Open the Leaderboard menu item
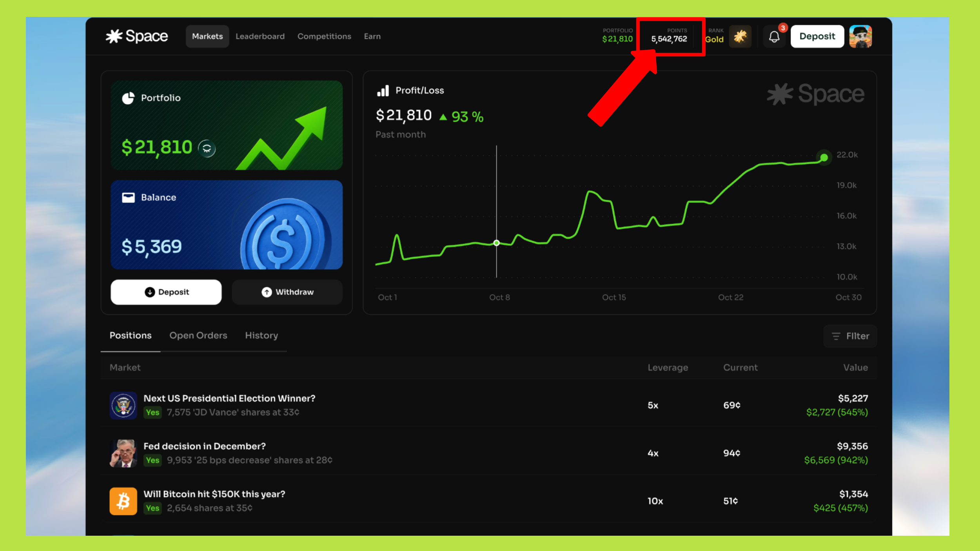980x551 pixels. pyautogui.click(x=260, y=36)
